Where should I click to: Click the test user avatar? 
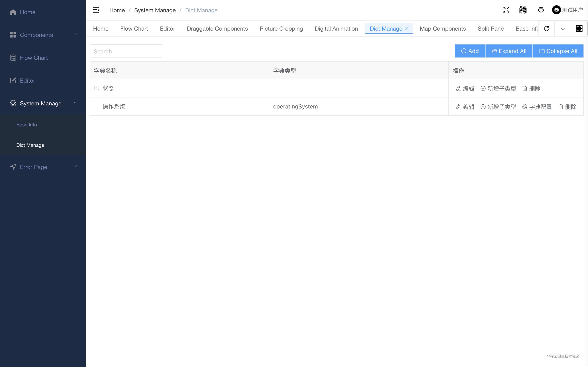(556, 10)
